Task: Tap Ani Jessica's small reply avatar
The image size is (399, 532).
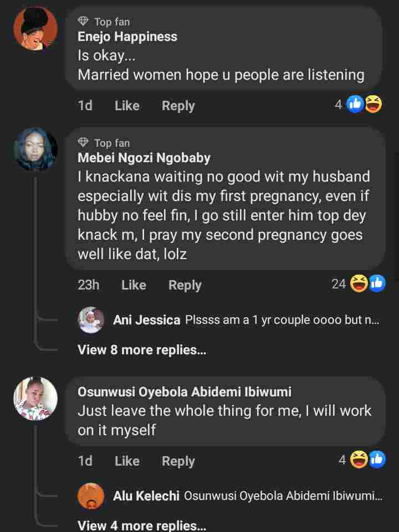Action: [x=91, y=320]
